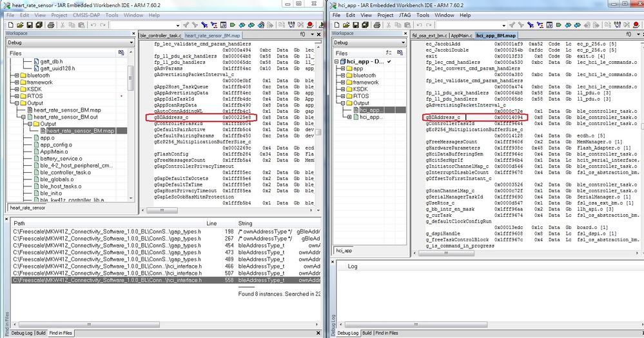Select battery_service.o in the file tree
The width and height of the screenshot is (644, 338).
[61, 159]
